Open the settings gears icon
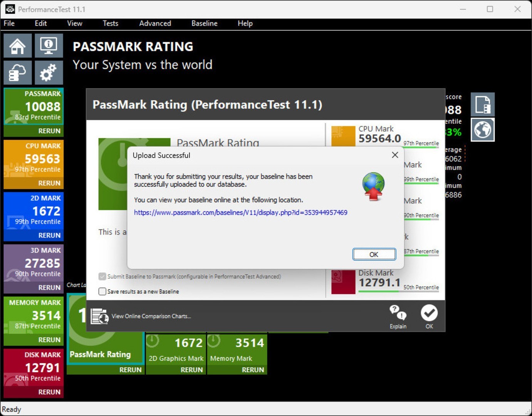Screen dimensions: 532x416 tap(49, 72)
